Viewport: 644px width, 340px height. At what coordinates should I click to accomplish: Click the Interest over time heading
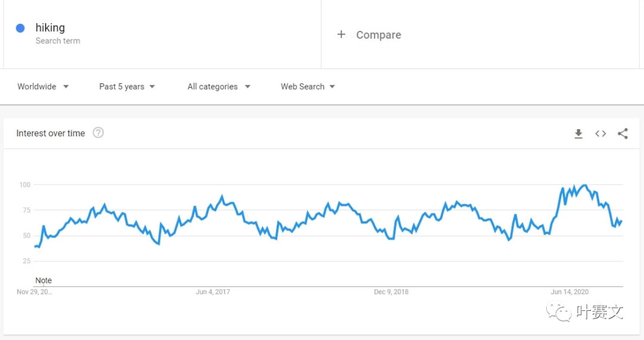[x=51, y=133]
